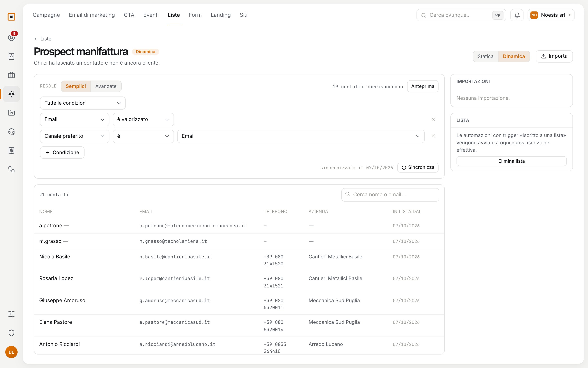Open the è valorizzato operator dropdown
The height and width of the screenshot is (368, 588).
pos(143,120)
